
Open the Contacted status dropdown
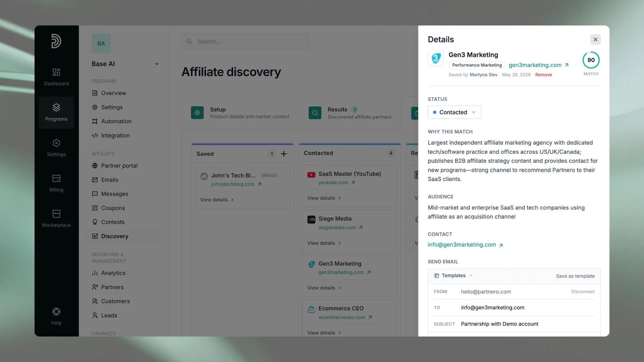point(454,112)
